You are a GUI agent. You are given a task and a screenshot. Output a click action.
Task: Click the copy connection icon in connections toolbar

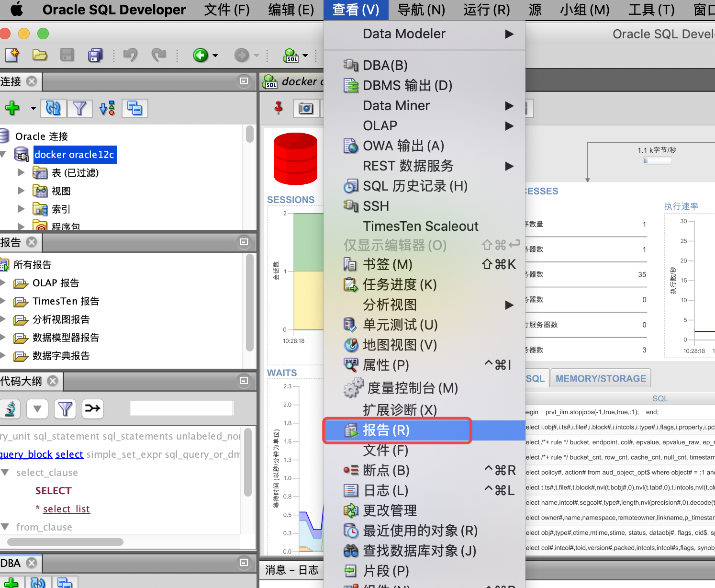point(134,108)
